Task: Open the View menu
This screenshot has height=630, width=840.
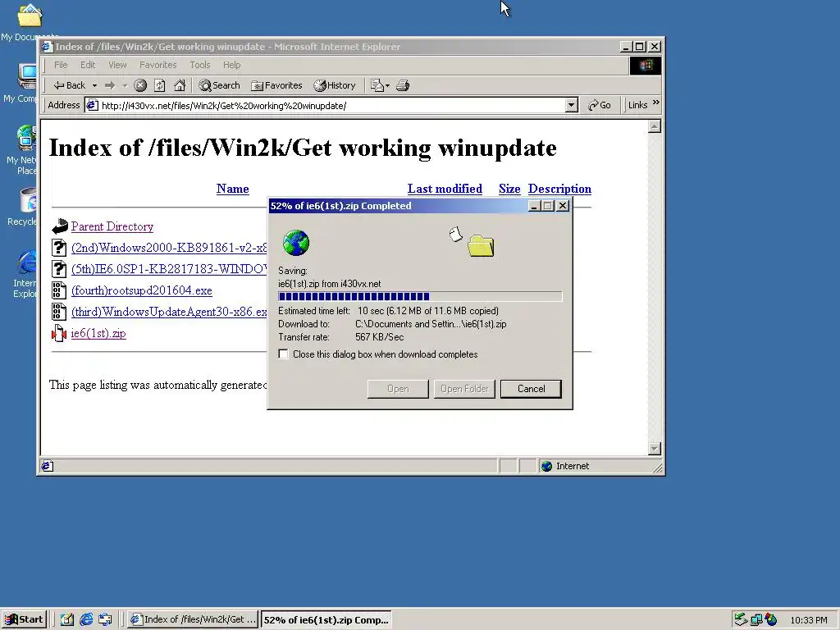Action: [x=117, y=65]
